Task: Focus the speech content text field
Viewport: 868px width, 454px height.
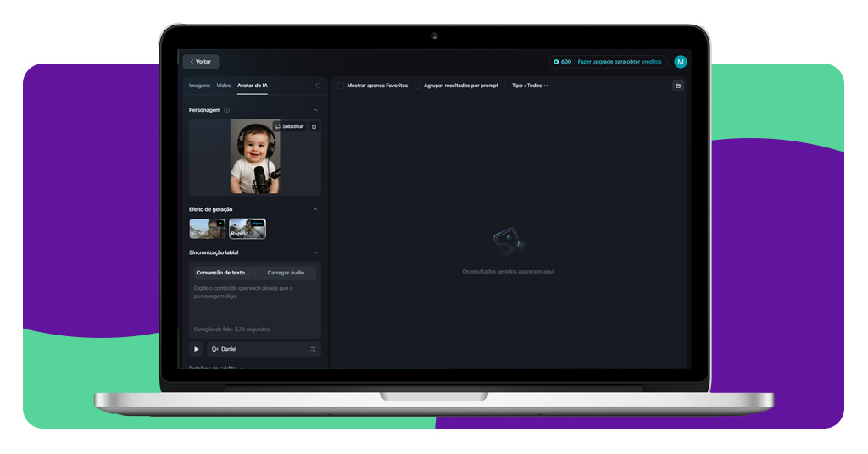Action: [254, 302]
